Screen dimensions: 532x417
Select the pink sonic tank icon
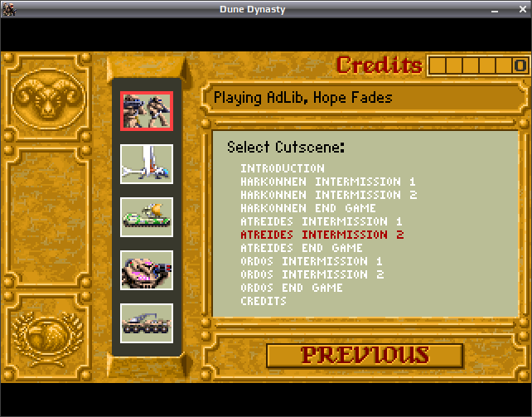click(147, 270)
